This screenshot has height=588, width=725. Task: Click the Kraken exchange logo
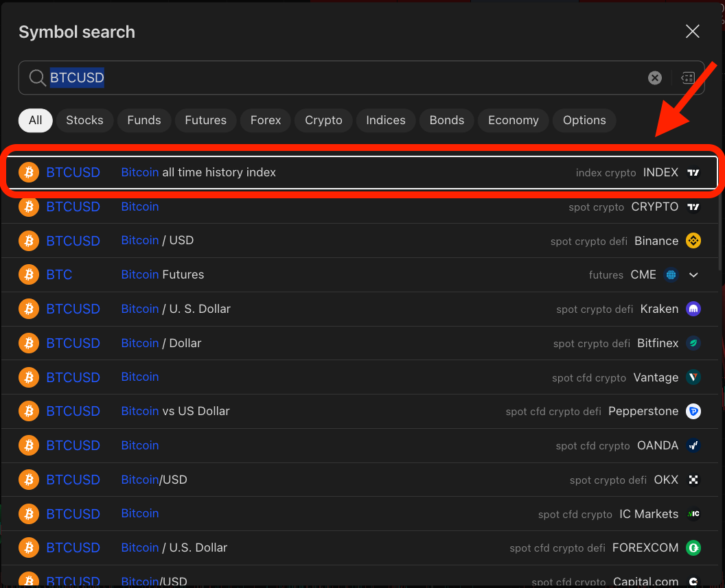pos(693,309)
